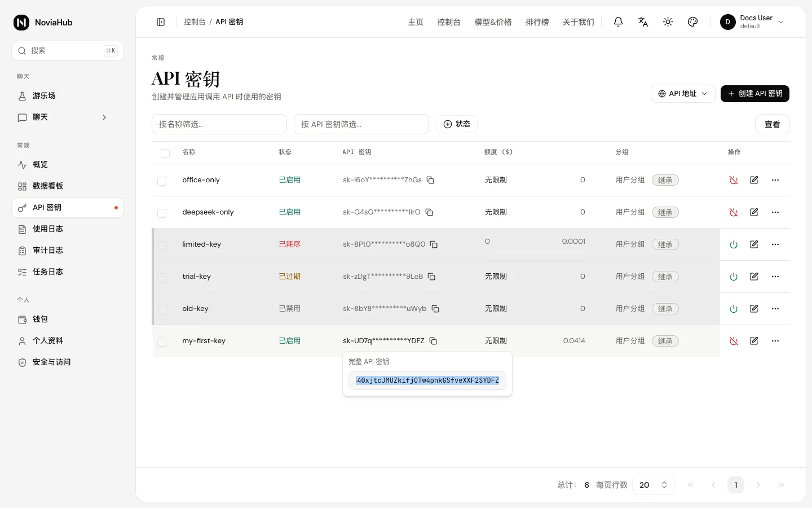Open the notifications bell

[619, 22]
